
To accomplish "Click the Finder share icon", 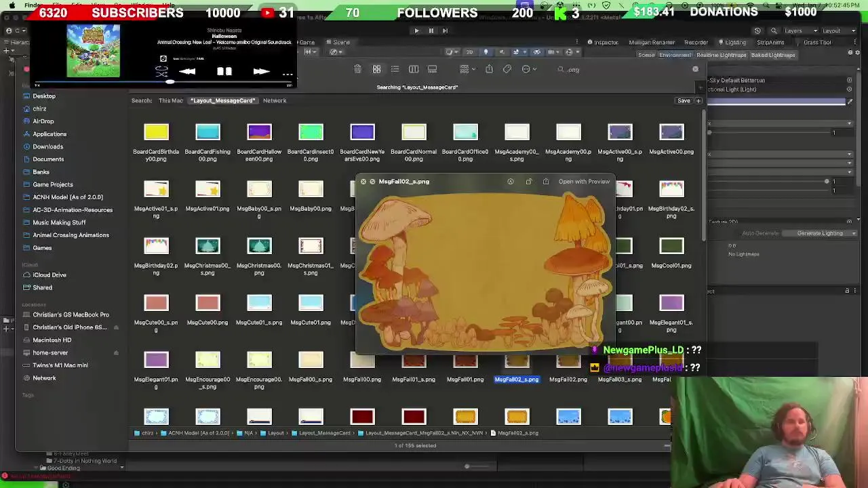I will (x=489, y=69).
